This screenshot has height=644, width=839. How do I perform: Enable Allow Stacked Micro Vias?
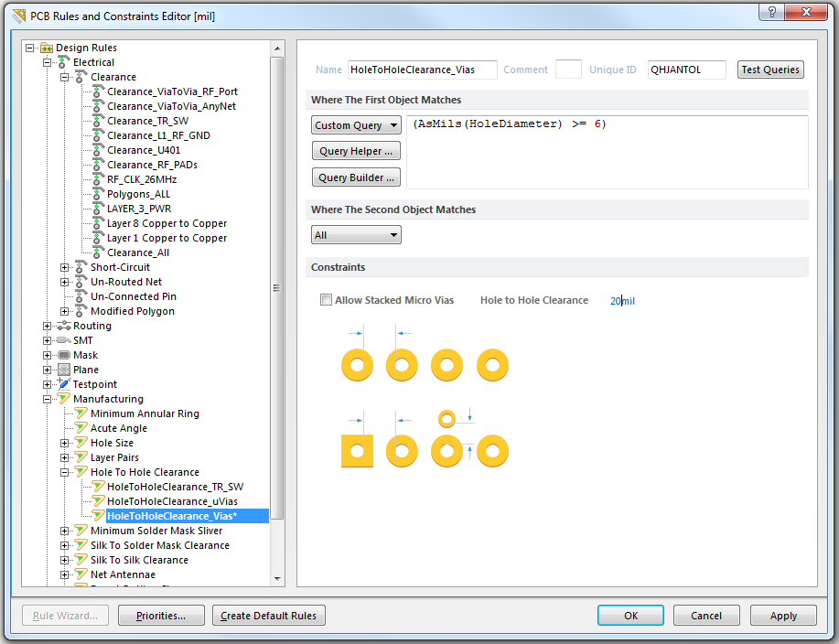point(326,300)
